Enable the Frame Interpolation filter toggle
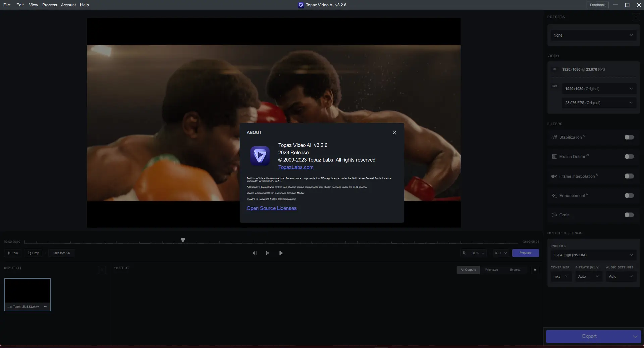This screenshot has width=644, height=348. 629,176
